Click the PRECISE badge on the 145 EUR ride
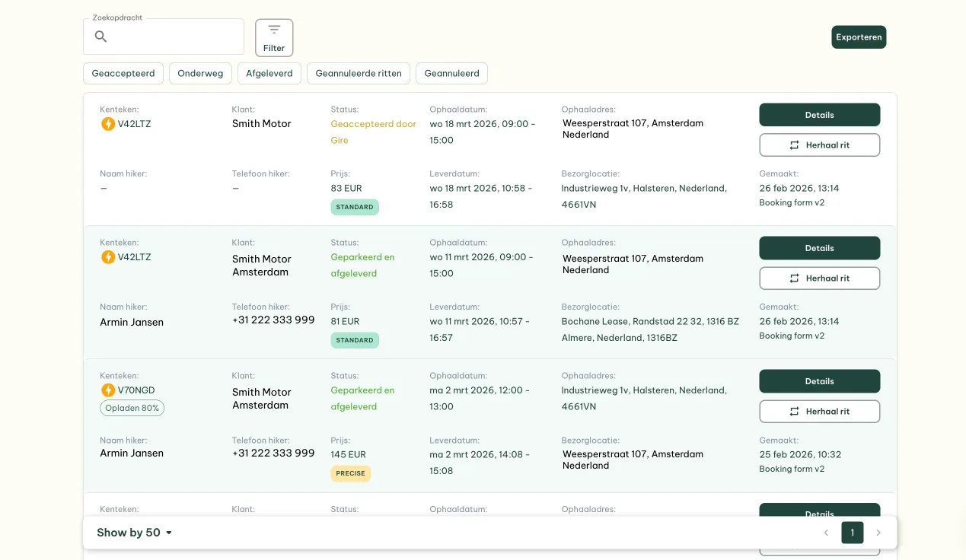 [350, 473]
